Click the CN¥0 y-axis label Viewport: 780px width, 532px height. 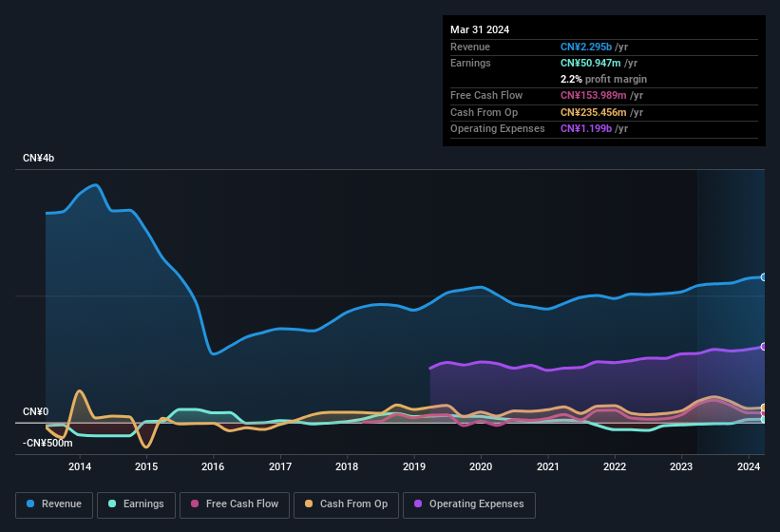coord(35,411)
